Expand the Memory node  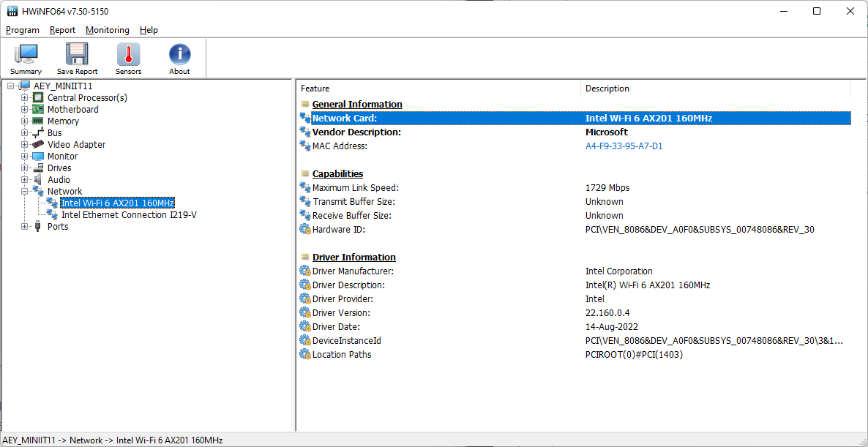tap(24, 121)
